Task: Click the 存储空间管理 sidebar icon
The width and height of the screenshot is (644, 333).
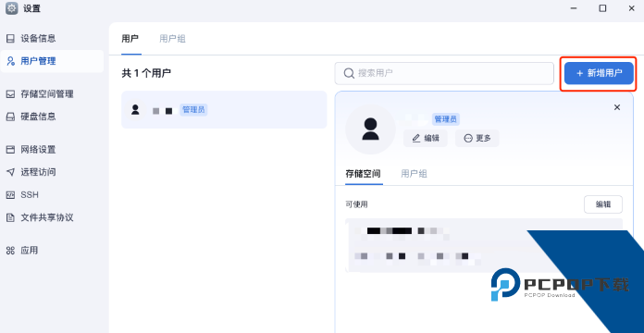Action: [x=10, y=94]
